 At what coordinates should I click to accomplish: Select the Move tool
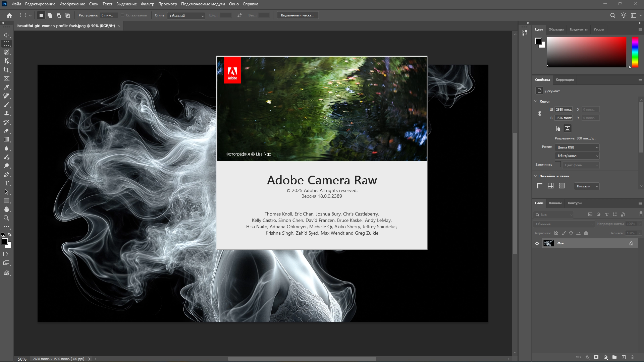6,35
